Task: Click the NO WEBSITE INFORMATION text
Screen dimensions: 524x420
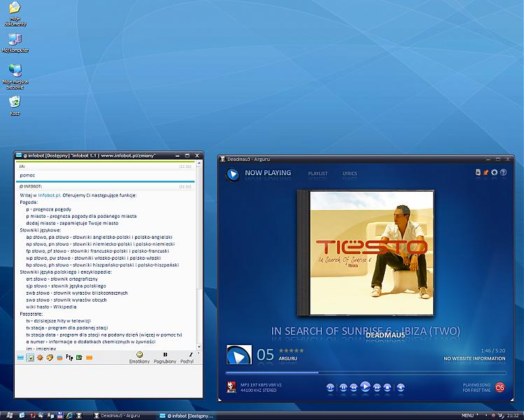Action: [x=474, y=358]
